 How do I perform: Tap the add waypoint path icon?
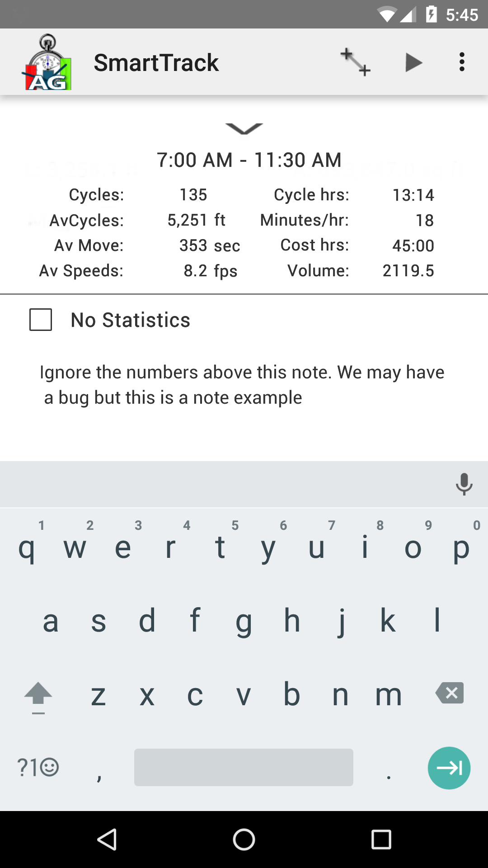356,62
